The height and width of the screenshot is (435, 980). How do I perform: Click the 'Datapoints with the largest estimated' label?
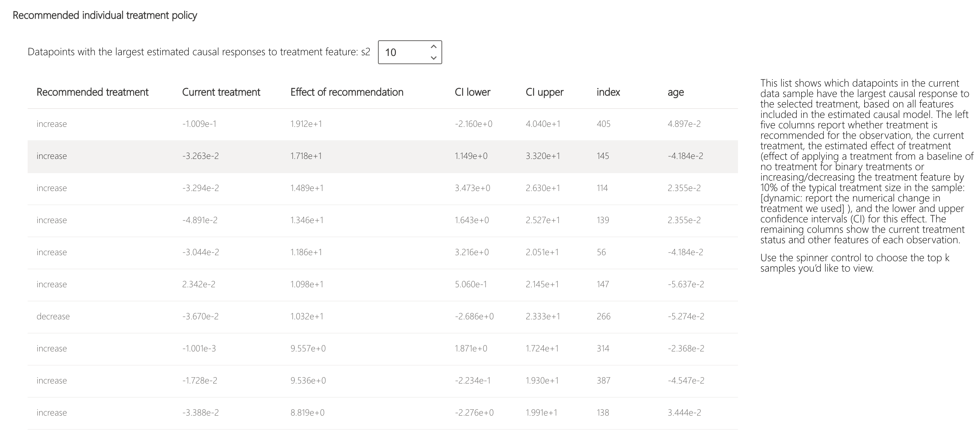[199, 52]
